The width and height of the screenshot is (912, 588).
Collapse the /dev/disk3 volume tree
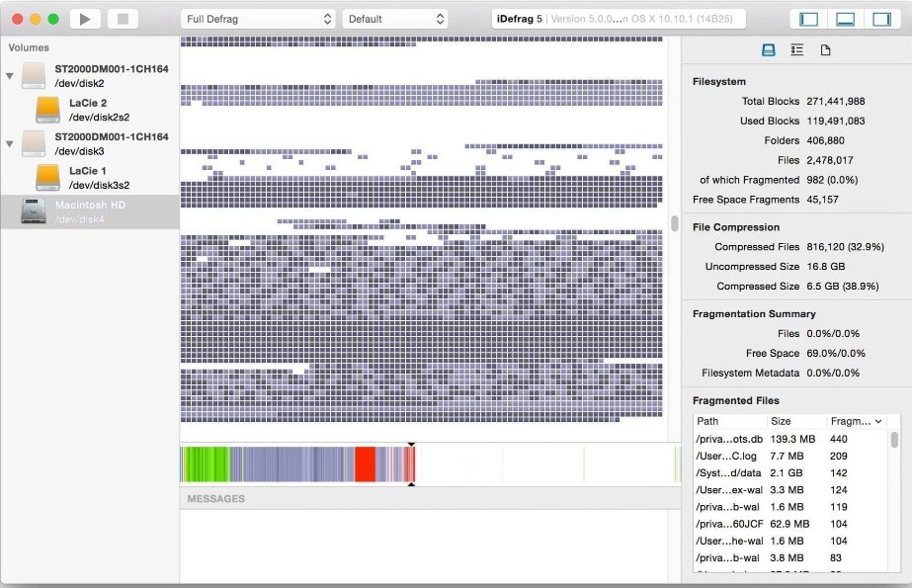click(x=9, y=143)
